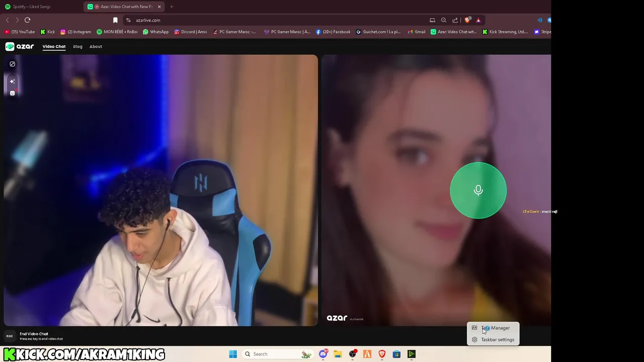The width and height of the screenshot is (644, 362).
Task: Open the WhatsApp bookmark
Action: pyautogui.click(x=155, y=32)
